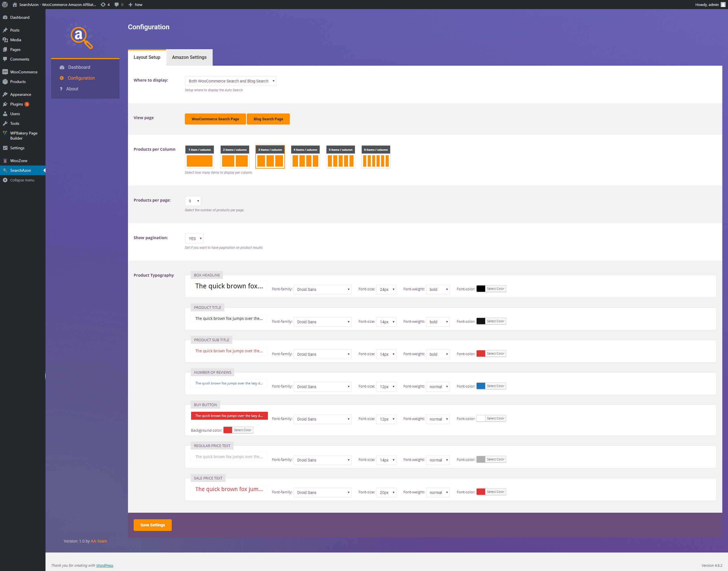Open Buy Button font-family dropdown
This screenshot has height=571, width=728.
(x=322, y=419)
